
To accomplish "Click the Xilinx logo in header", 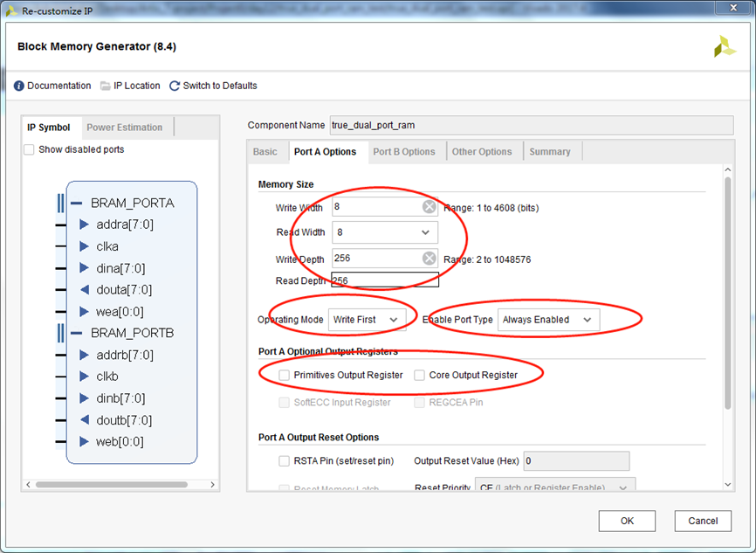I will coord(725,47).
